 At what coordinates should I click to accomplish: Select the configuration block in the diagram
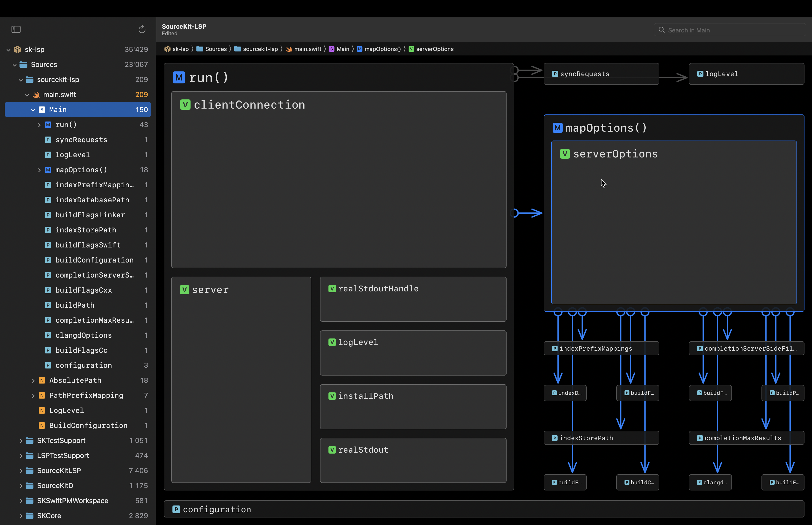pyautogui.click(x=484, y=509)
